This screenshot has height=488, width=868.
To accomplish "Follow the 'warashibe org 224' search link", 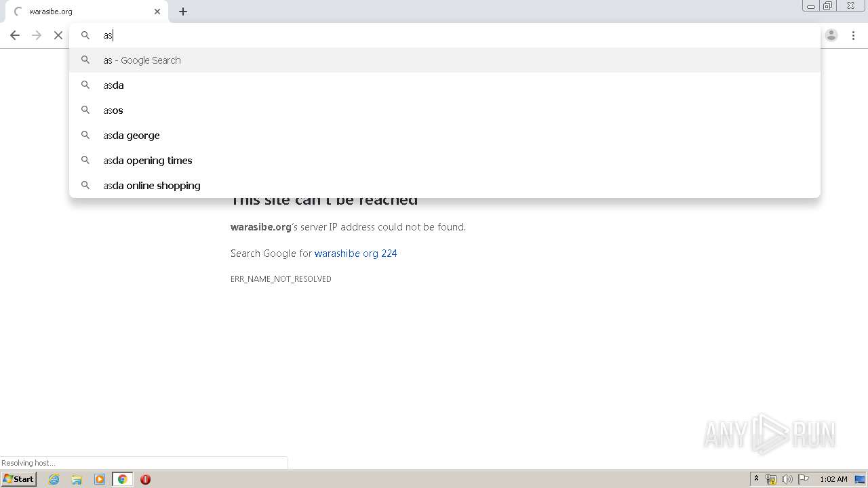I will (355, 253).
